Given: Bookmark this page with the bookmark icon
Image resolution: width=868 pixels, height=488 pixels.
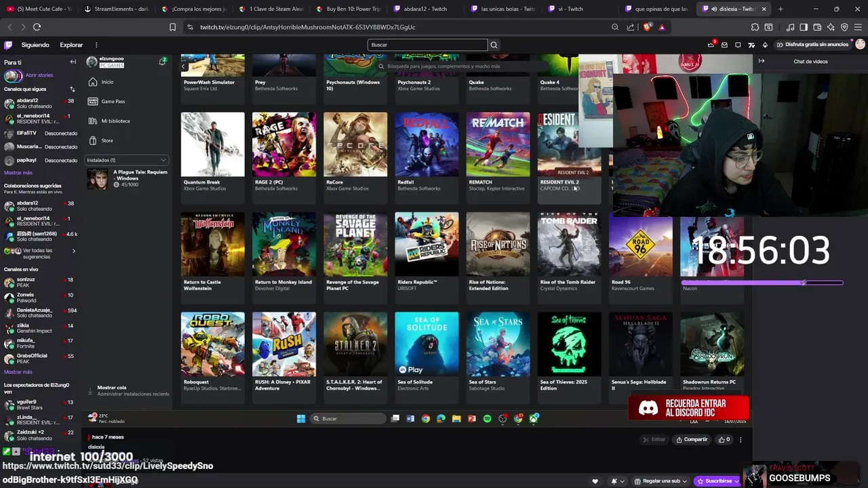Looking at the screenshot, I should point(172,27).
